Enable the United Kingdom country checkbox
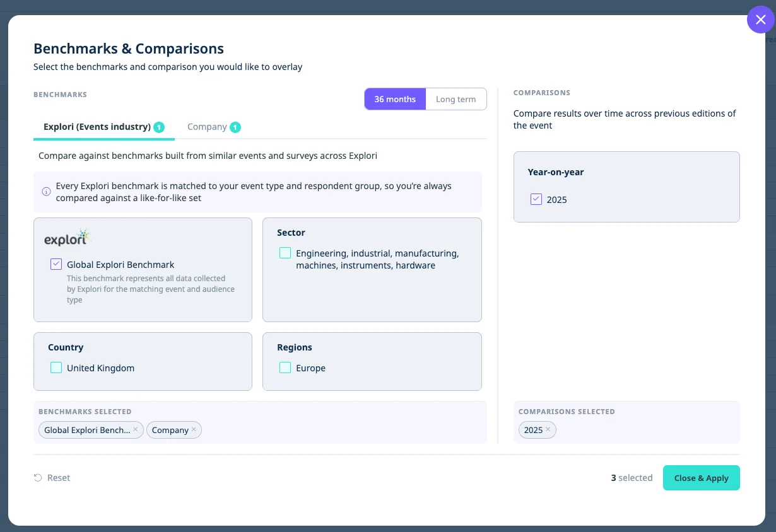Image resolution: width=776 pixels, height=532 pixels. coord(56,367)
